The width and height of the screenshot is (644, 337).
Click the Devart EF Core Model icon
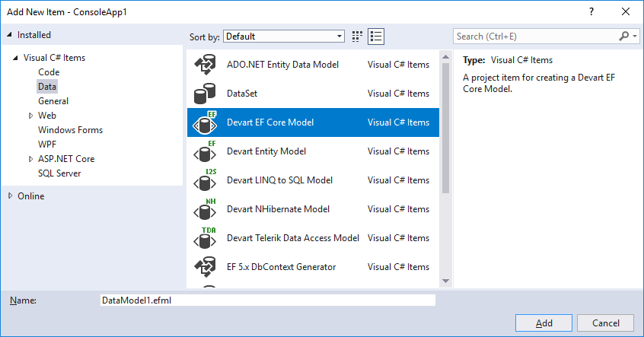[x=205, y=122]
